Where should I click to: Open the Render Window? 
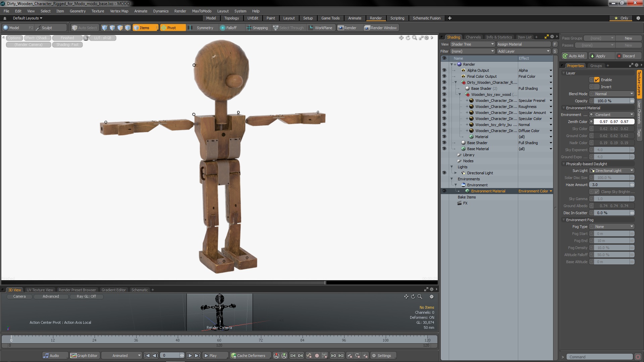[x=380, y=28]
